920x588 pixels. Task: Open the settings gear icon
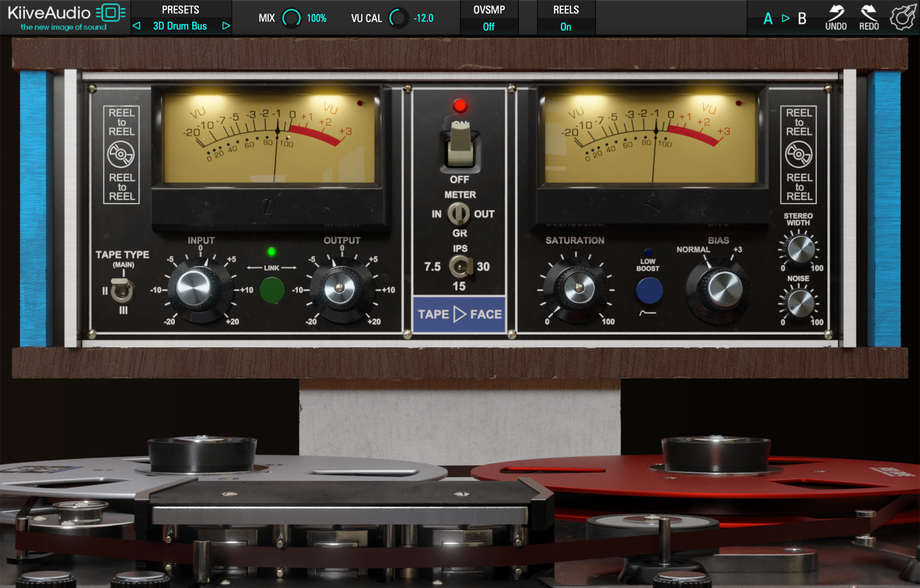902,17
